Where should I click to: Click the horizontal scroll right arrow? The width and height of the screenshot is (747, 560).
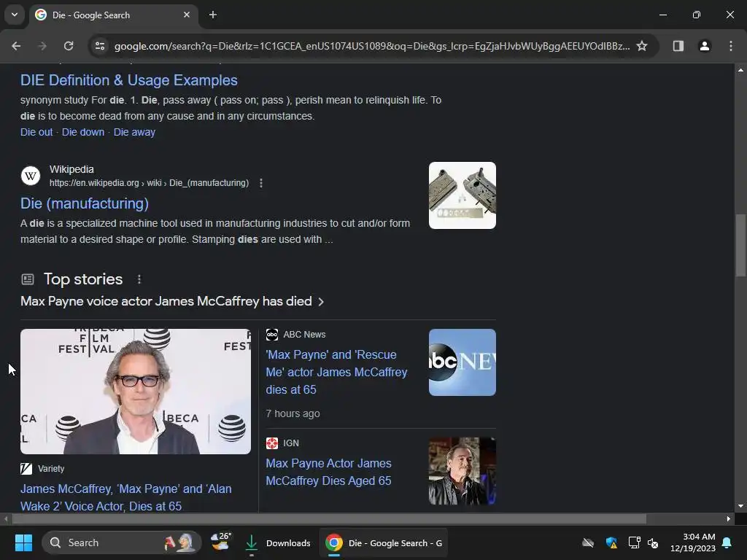729,518
